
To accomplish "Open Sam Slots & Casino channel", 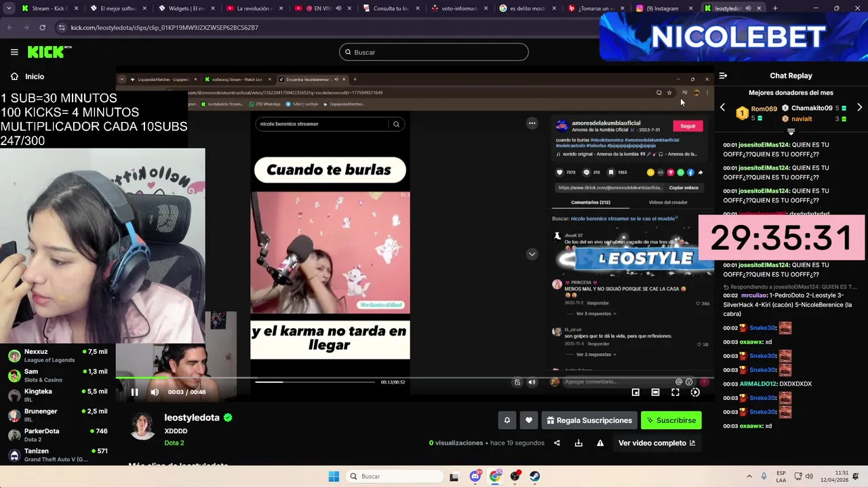I will (58, 375).
